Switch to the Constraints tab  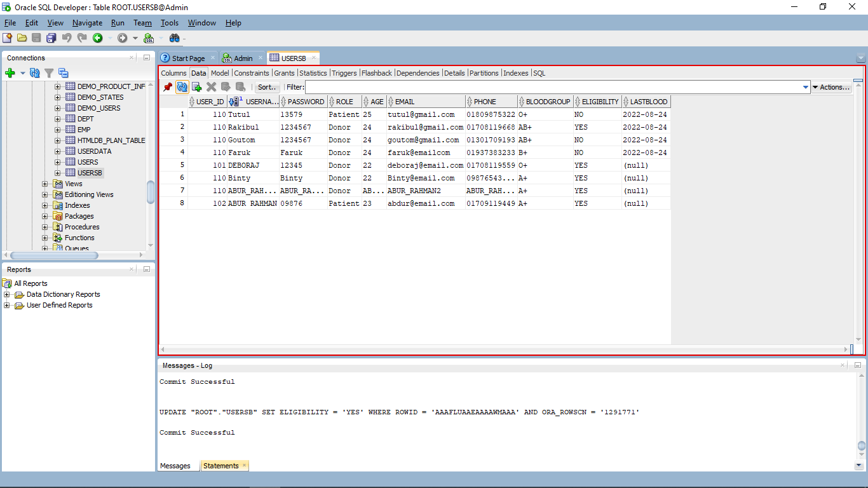pyautogui.click(x=252, y=73)
